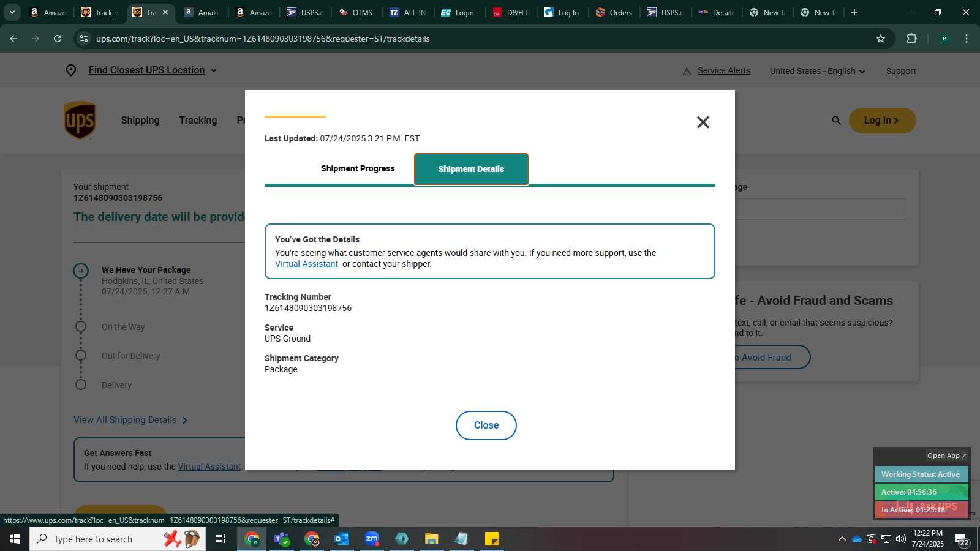Switch to the ALL-IN tab
Image resolution: width=980 pixels, height=551 pixels.
(408, 12)
